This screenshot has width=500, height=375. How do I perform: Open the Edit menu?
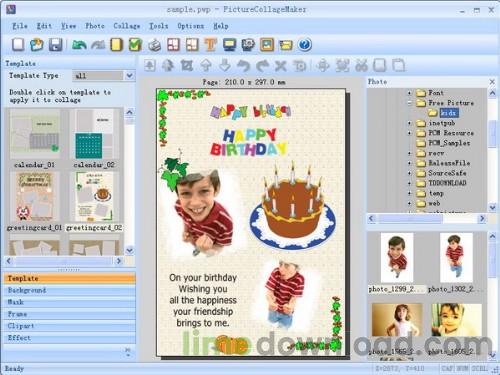click(x=44, y=26)
